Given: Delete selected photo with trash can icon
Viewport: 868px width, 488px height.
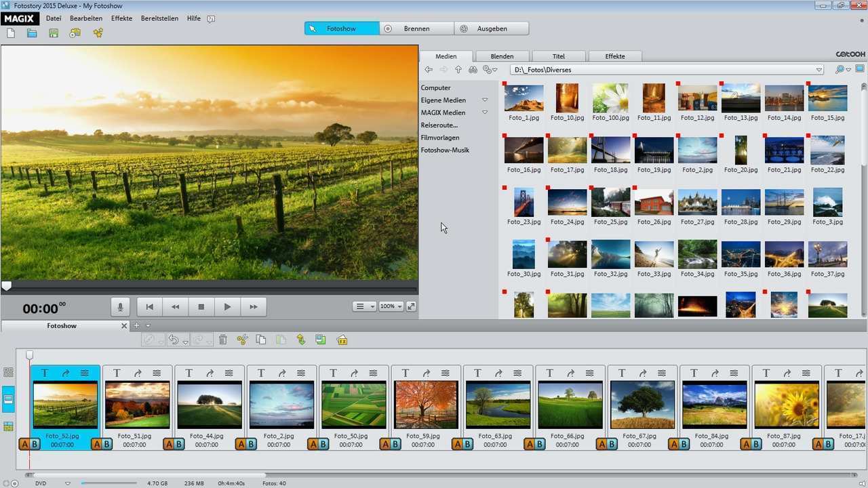Looking at the screenshot, I should tap(222, 340).
